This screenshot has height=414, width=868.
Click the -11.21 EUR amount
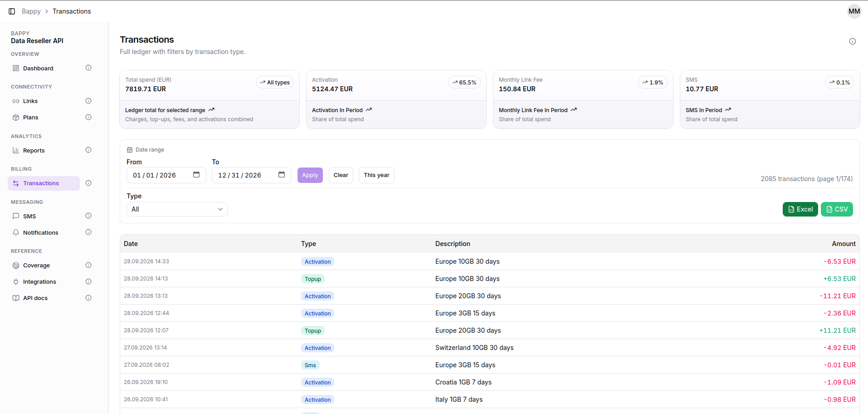coord(838,296)
